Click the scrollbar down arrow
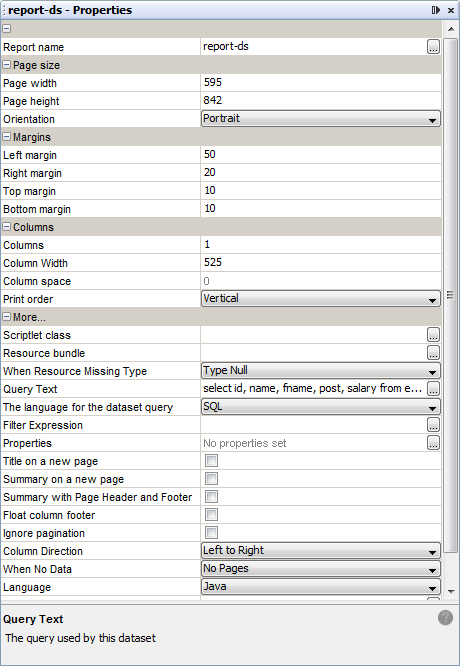 click(x=451, y=591)
